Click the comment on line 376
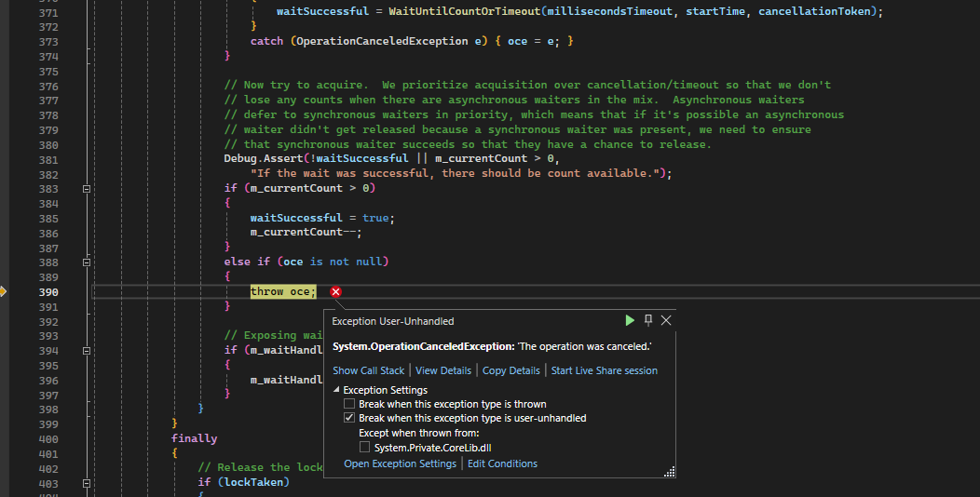Viewport: 980px width, 497px height. tap(527, 85)
